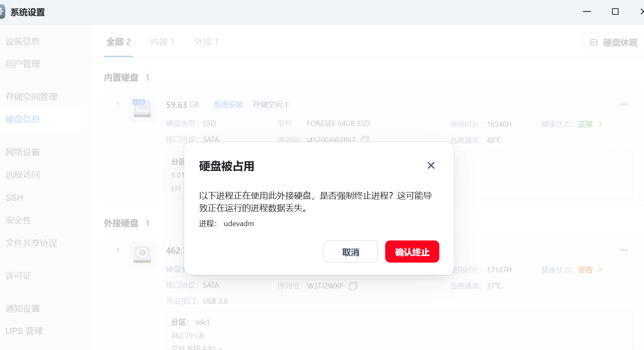Confirm with the red 确认终止 button
Screen dimensions: 644x350
point(412,252)
